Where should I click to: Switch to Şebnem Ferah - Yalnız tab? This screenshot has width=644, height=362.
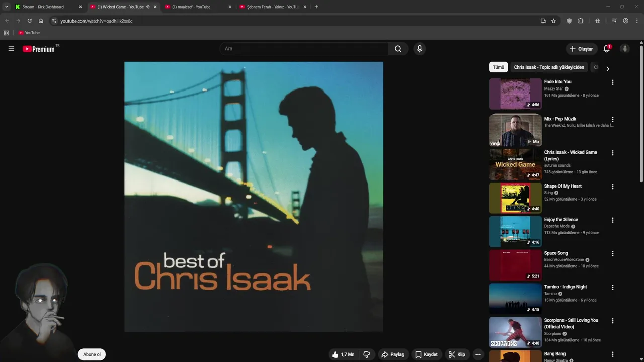point(273,7)
